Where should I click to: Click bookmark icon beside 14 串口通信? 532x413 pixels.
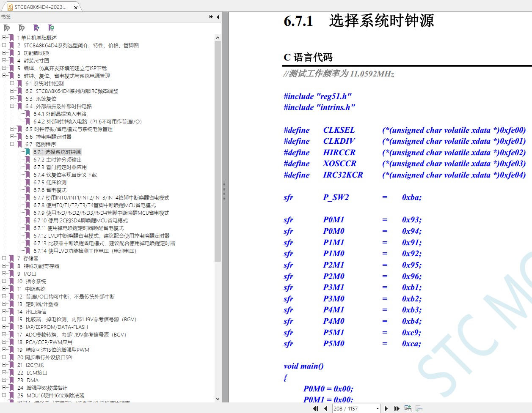point(12,312)
